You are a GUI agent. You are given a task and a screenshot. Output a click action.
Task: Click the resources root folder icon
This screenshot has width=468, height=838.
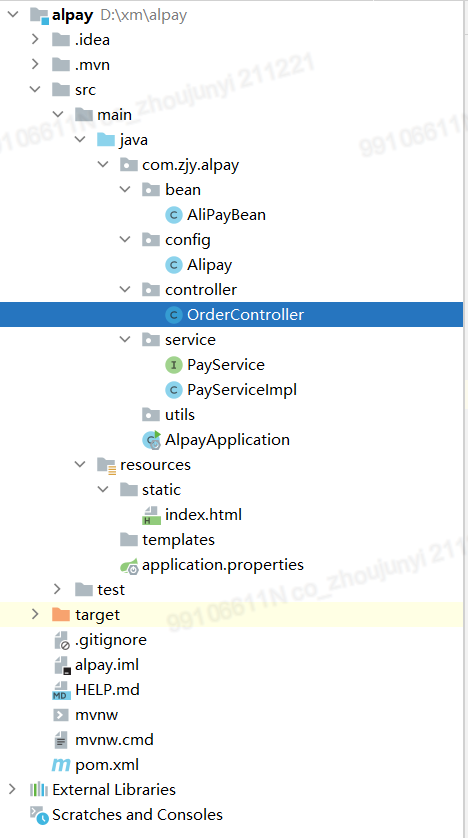coord(106,465)
